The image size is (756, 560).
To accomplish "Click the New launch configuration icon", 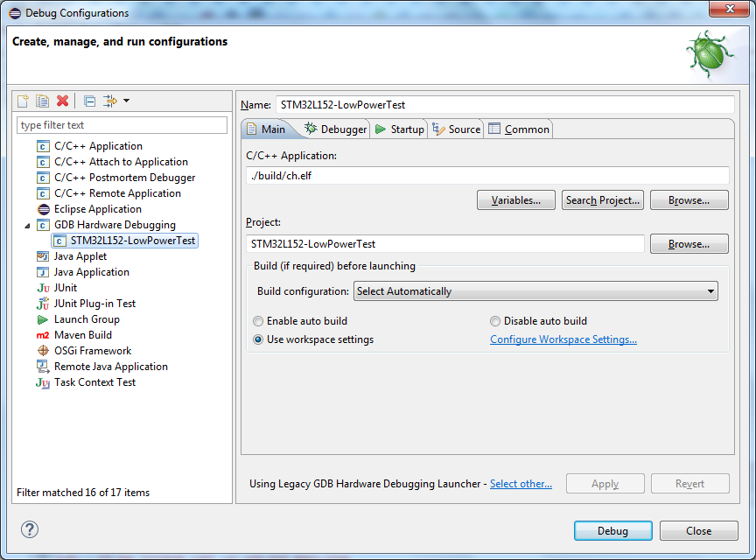I will tap(24, 101).
